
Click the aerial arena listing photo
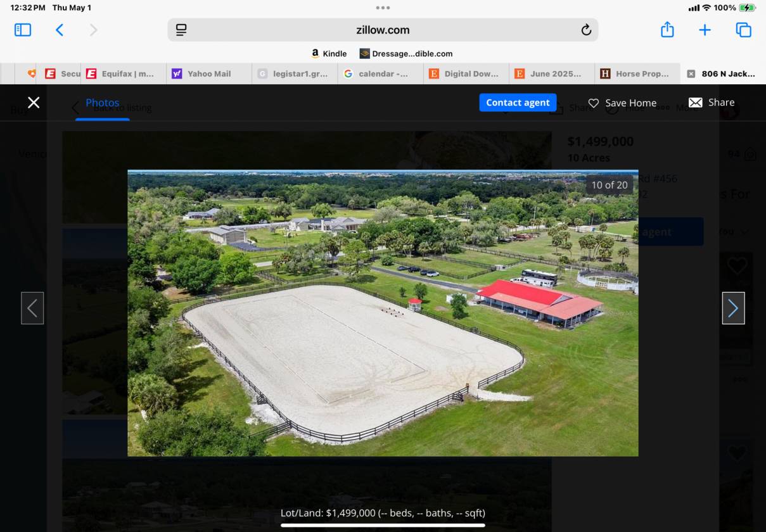(x=383, y=313)
